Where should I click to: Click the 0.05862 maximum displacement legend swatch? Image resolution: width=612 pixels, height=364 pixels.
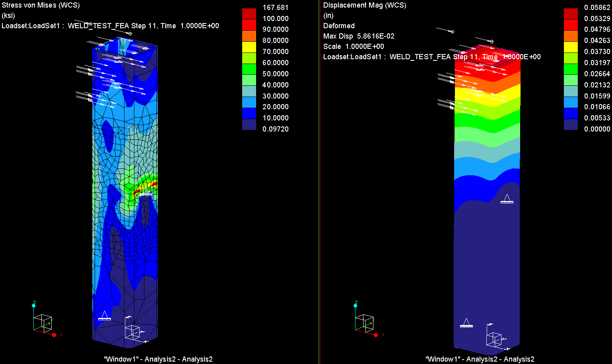tap(571, 13)
